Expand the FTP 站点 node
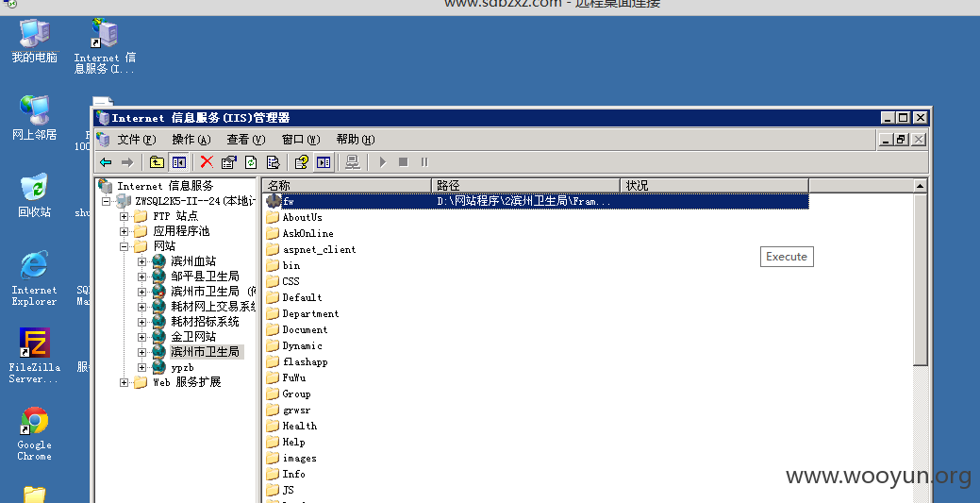Viewport: 980px width, 503px height. (124, 216)
